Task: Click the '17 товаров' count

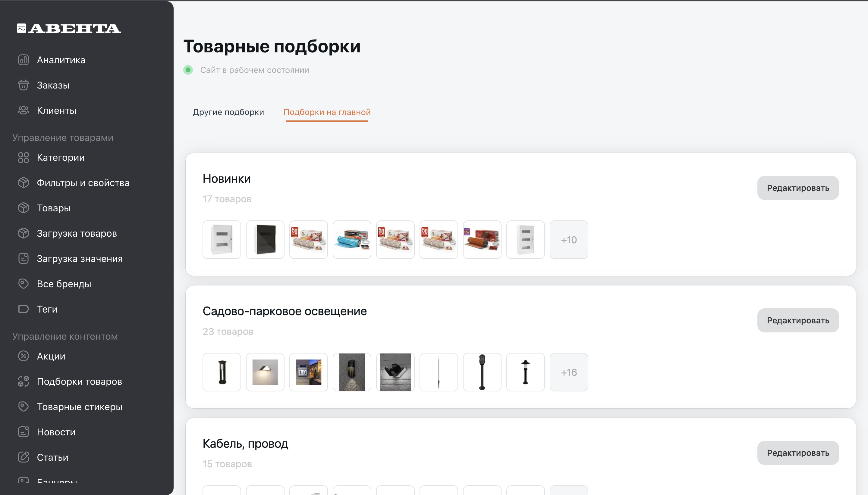Action: 227,199
